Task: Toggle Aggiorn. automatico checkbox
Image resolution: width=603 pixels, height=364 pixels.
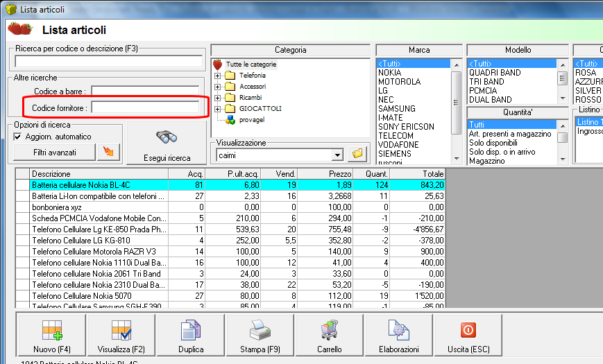Action: [17, 137]
